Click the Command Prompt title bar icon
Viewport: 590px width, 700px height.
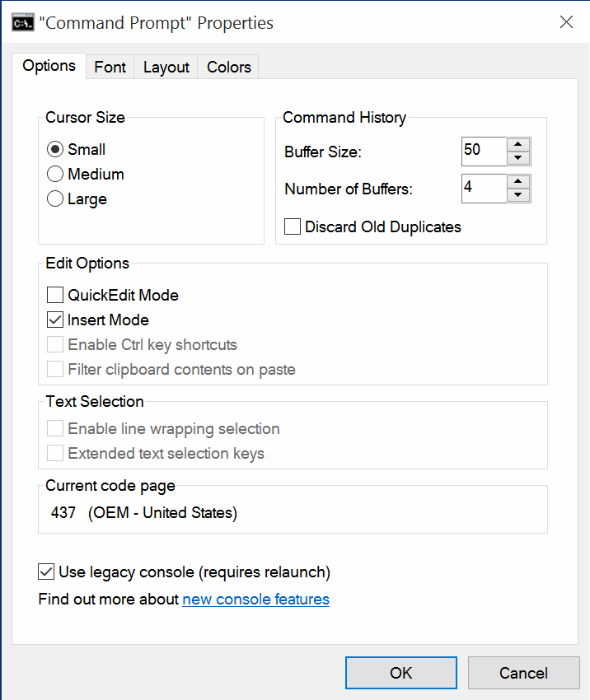click(22, 22)
